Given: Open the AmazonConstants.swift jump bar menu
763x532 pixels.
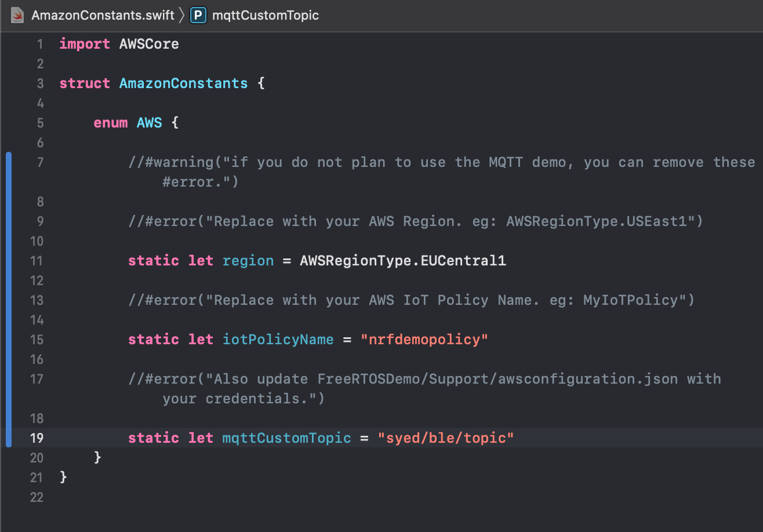Looking at the screenshot, I should click(103, 15).
